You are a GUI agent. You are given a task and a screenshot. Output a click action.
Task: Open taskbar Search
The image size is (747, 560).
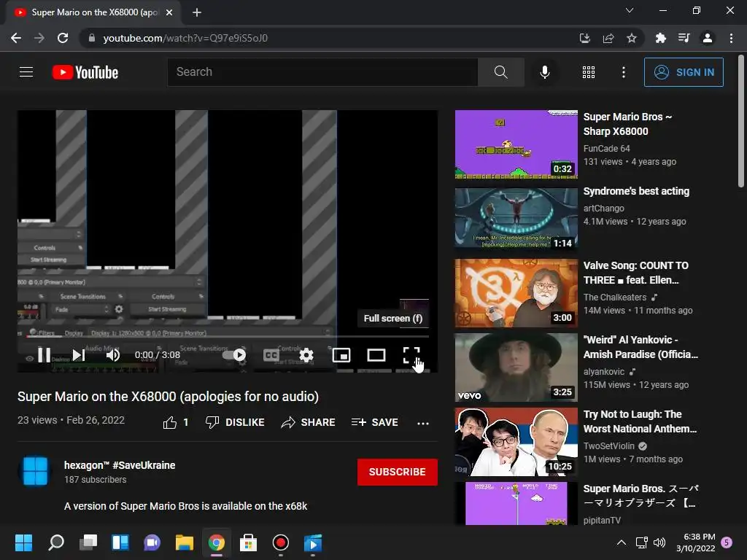point(56,542)
